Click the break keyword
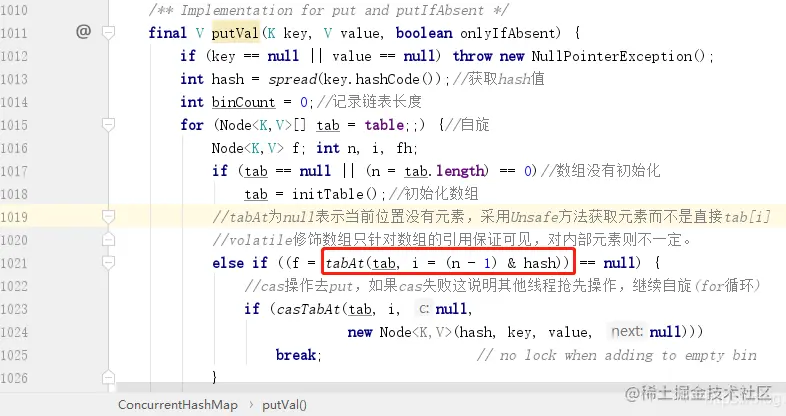The image size is (786, 416). pyautogui.click(x=296, y=355)
